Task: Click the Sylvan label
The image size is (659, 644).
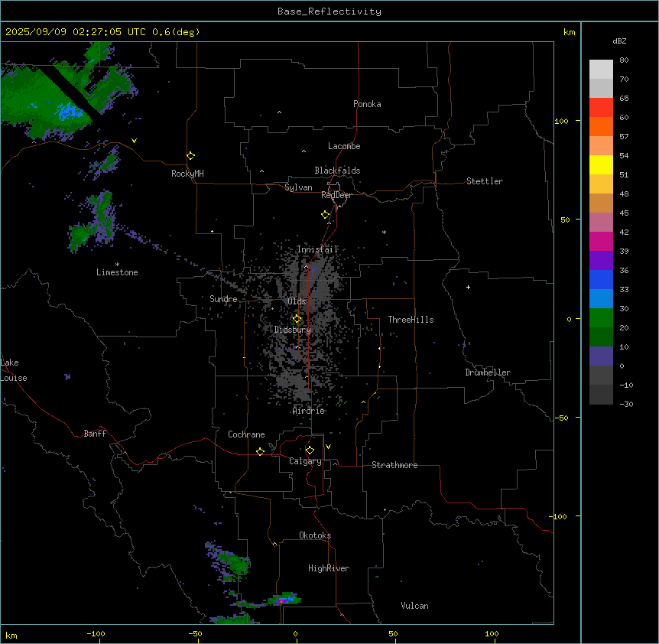Action: pos(298,188)
